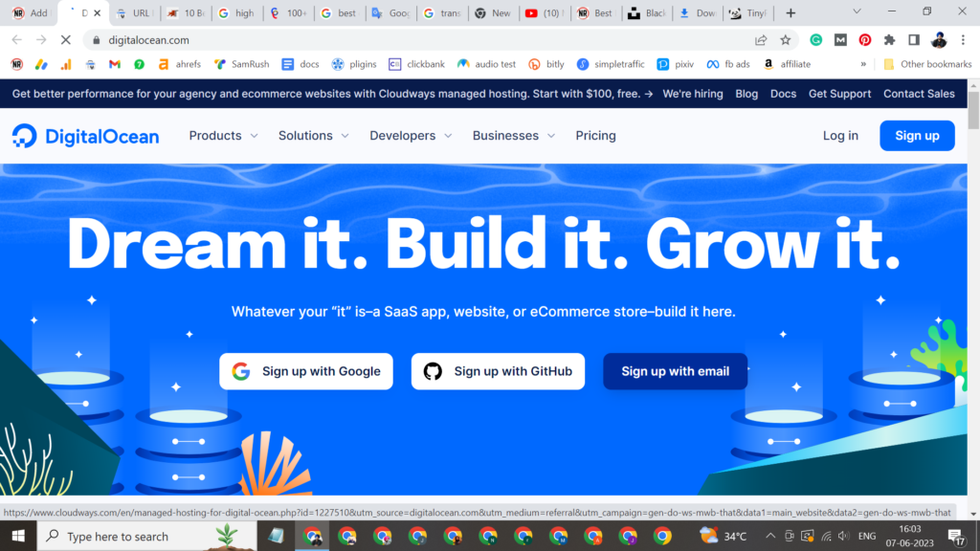The image size is (980, 551).
Task: Open the Windows Start menu
Action: 17,536
